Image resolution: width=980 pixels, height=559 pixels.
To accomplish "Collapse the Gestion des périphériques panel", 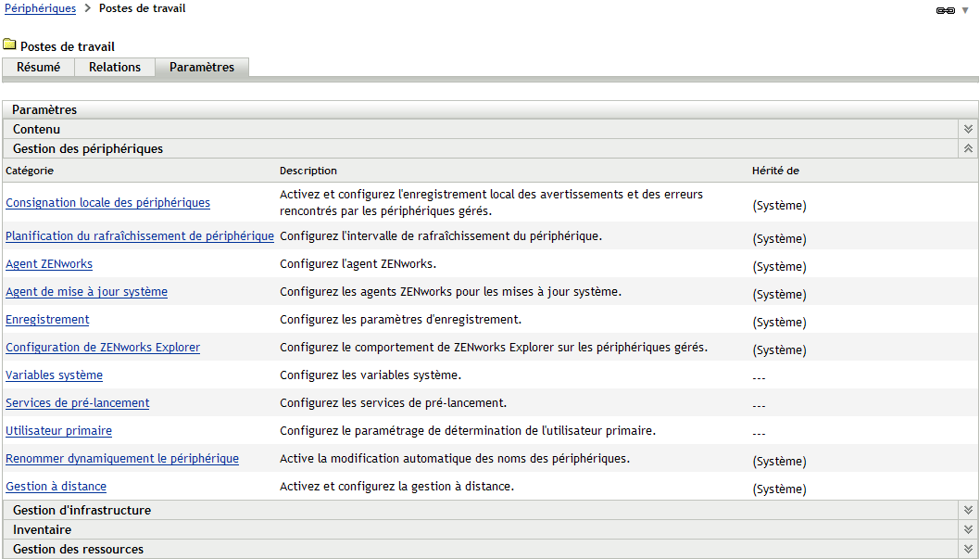I will coord(968,147).
